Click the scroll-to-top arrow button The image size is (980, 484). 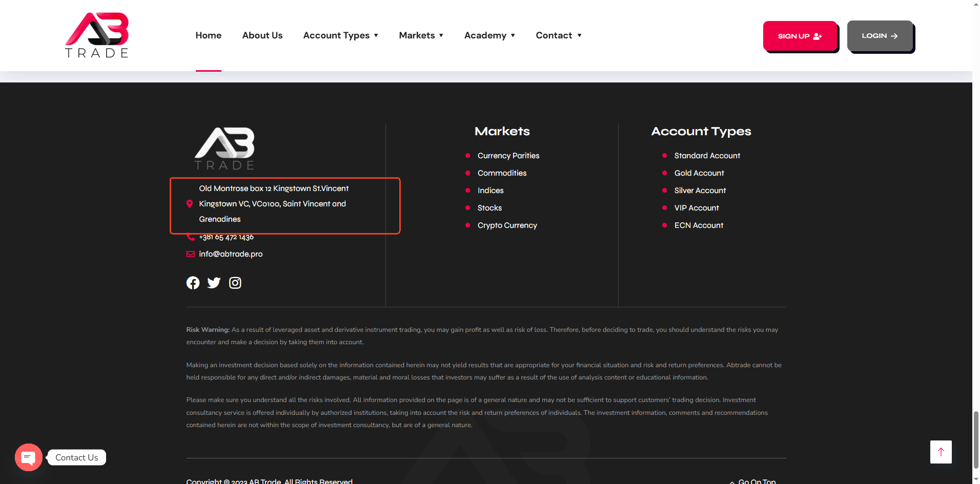pyautogui.click(x=941, y=452)
